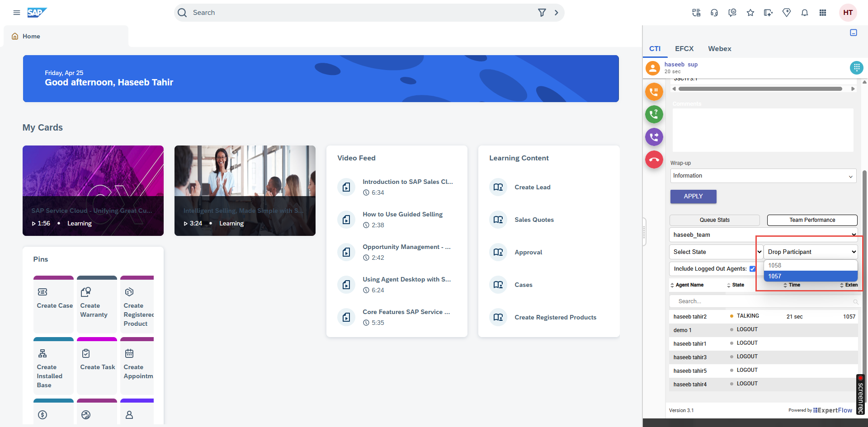Switch to the Webex tab
This screenshot has width=868, height=427.
pyautogui.click(x=719, y=49)
